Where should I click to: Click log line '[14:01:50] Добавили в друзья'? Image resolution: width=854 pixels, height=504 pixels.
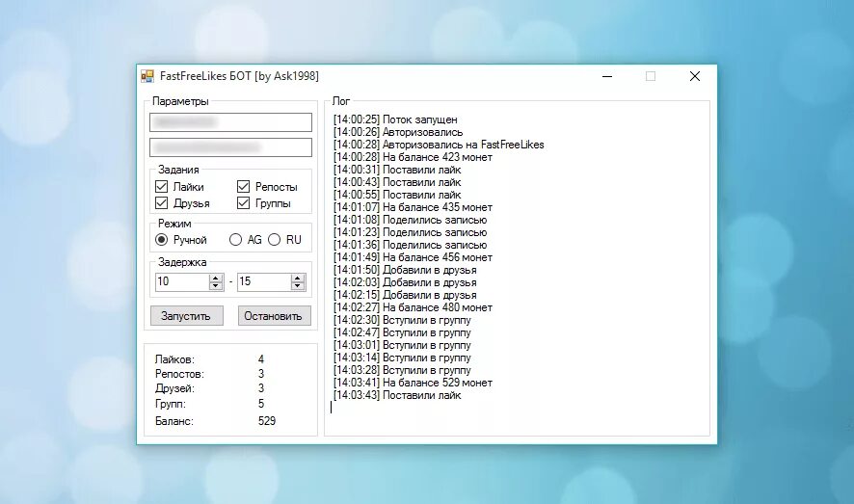coord(405,270)
